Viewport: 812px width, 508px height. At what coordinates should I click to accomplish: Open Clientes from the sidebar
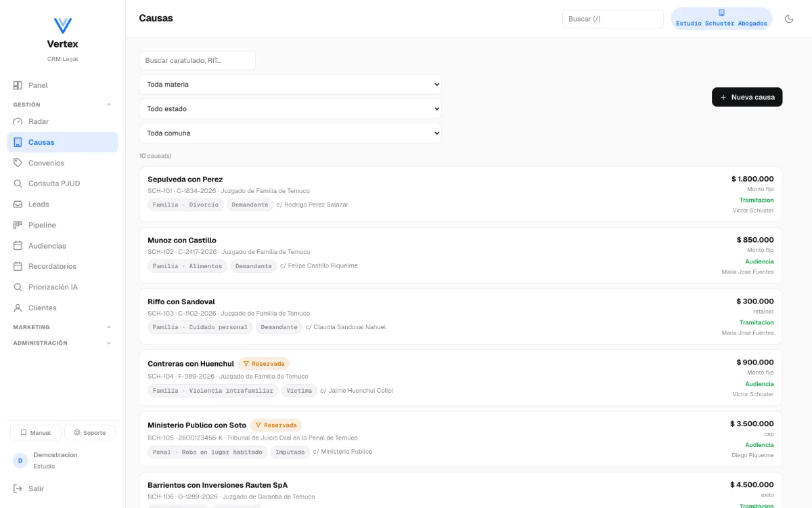[x=62, y=308]
